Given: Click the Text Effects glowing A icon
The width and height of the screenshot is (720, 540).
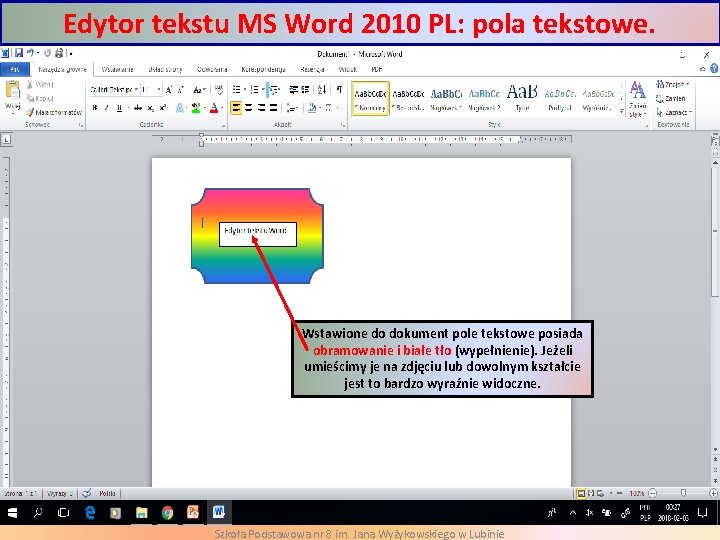Looking at the screenshot, I should click(x=180, y=108).
